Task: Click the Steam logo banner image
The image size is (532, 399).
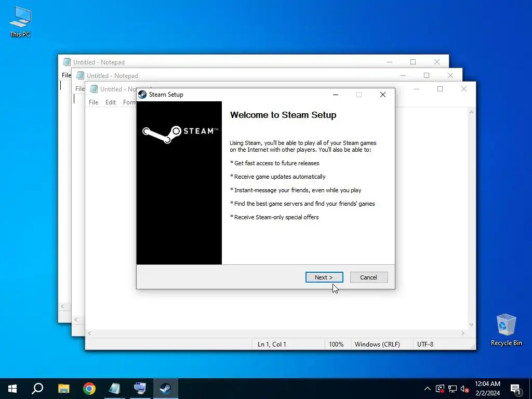Action: click(x=179, y=183)
